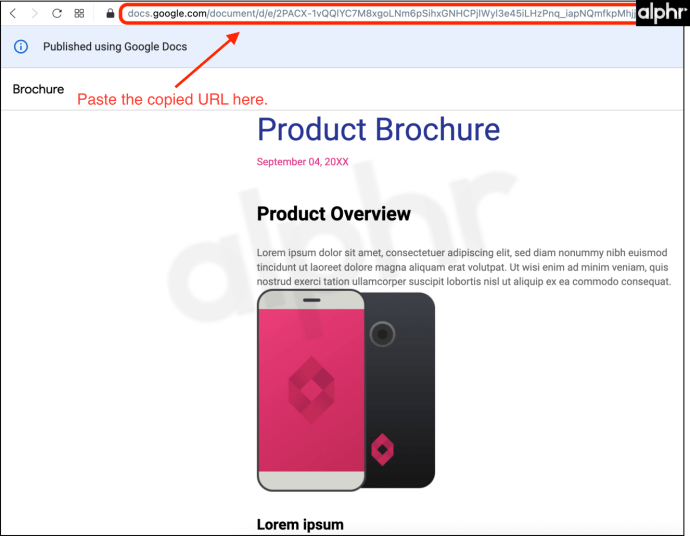Click the red Paste the copied URL annotation
This screenshot has height=536, width=690.
tap(172, 99)
